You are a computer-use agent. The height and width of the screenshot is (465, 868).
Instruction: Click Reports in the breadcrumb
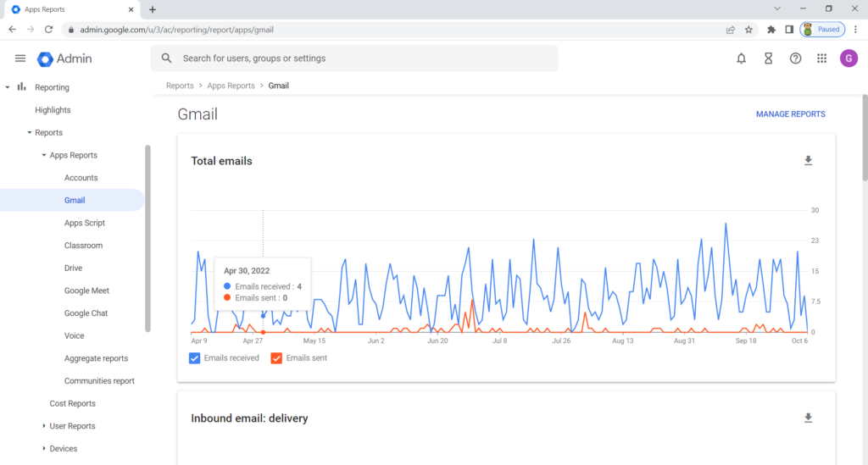click(180, 86)
